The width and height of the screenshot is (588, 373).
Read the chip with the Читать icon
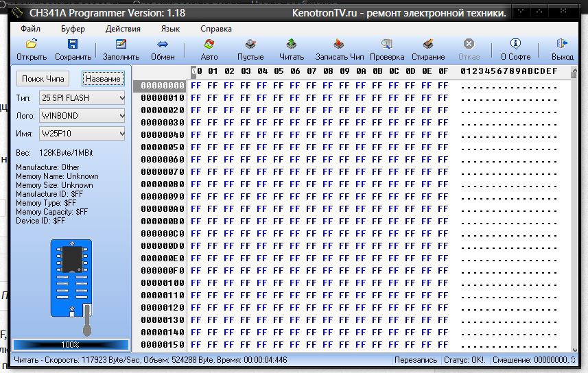pos(292,45)
